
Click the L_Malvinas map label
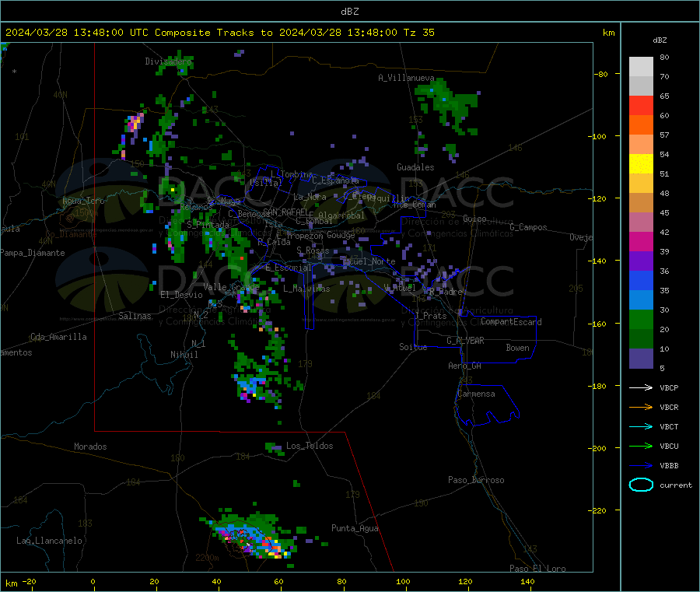306,289
